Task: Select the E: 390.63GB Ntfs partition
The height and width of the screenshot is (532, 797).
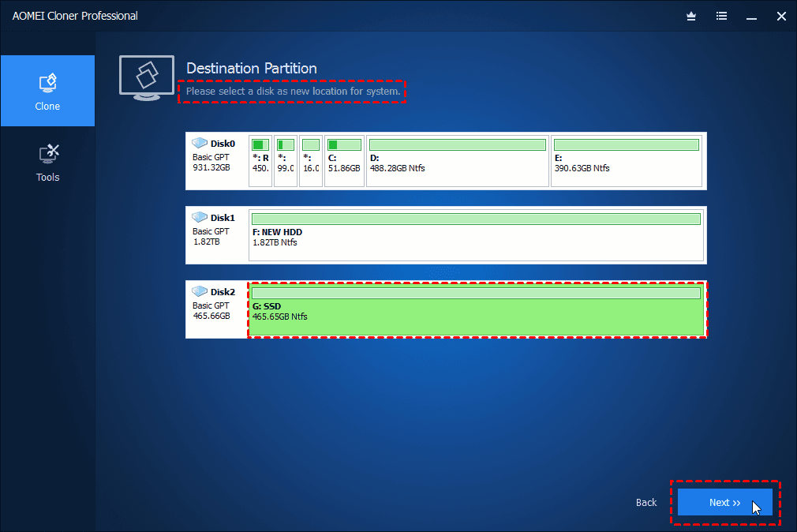Action: click(x=627, y=161)
